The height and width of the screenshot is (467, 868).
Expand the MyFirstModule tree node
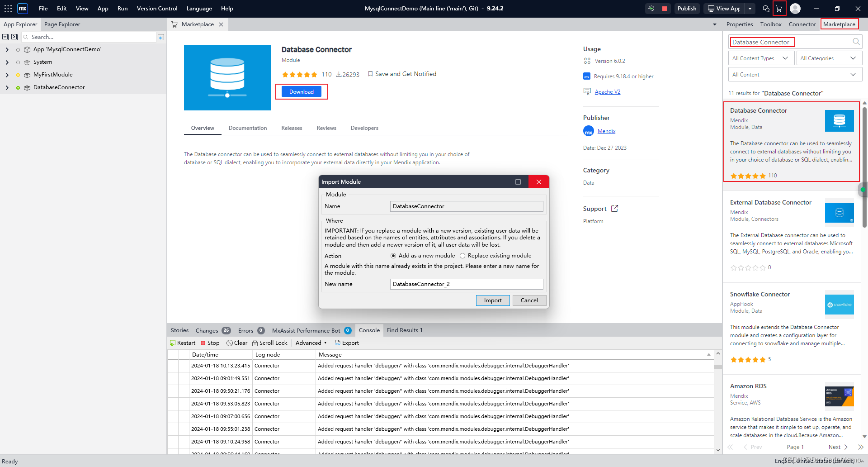(x=7, y=74)
